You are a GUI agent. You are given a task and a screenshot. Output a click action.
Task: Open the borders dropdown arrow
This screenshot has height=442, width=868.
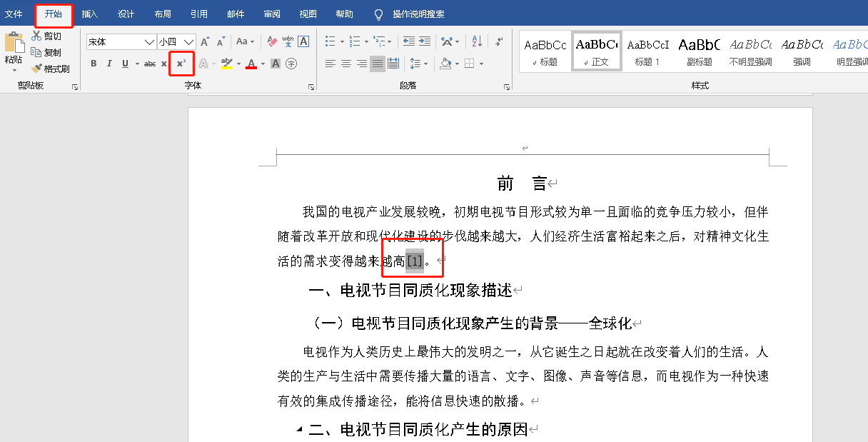coord(481,64)
